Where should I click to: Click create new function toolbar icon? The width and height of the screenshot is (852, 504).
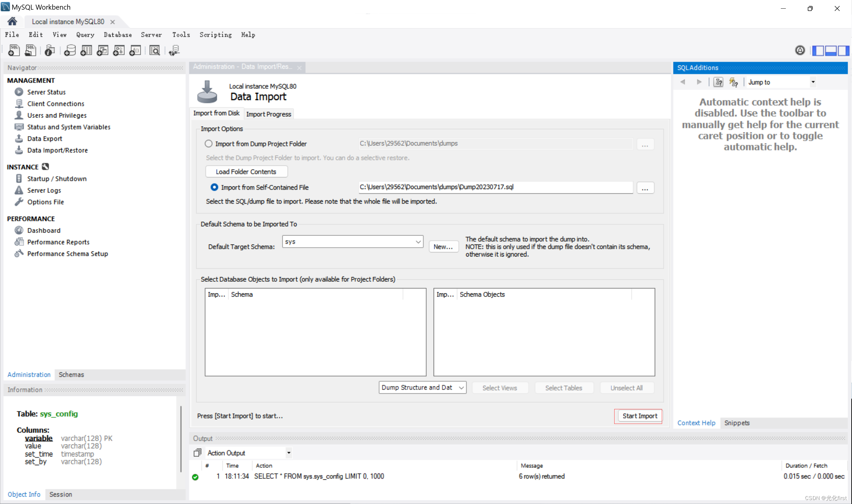135,50
